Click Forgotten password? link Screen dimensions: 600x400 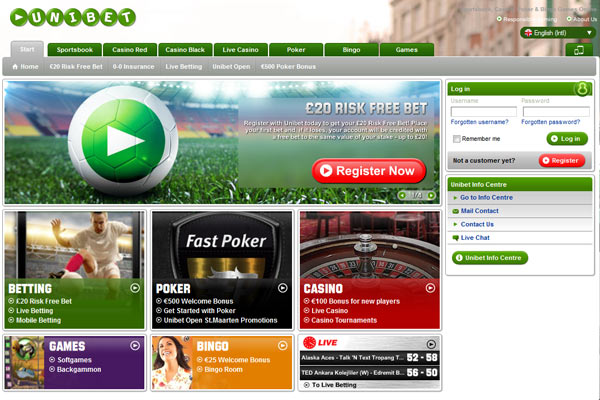click(x=551, y=122)
